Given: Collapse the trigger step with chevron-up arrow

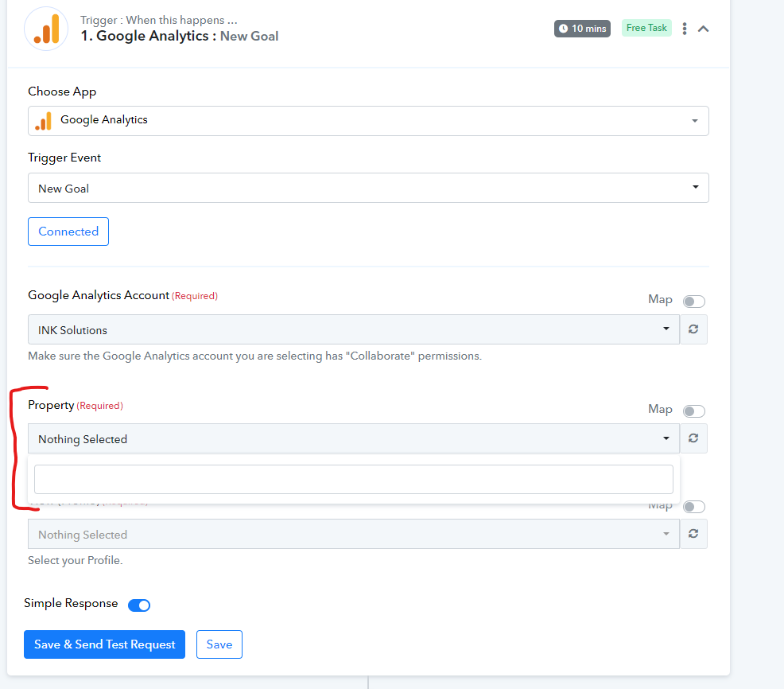Looking at the screenshot, I should tap(703, 29).
